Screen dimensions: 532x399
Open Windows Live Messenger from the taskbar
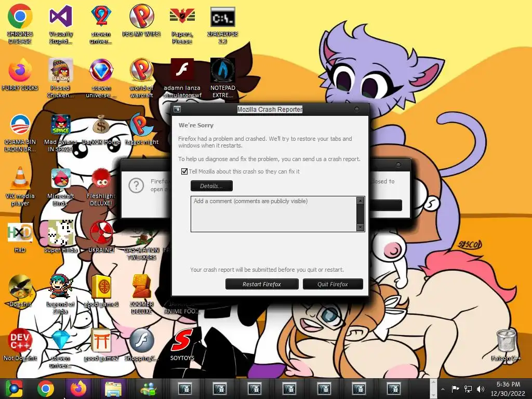point(148,389)
